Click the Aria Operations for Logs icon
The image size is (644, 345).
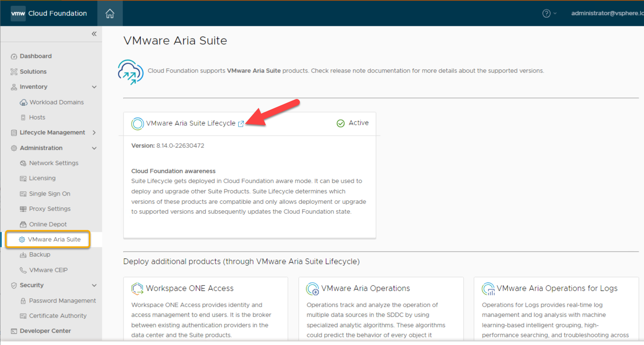click(x=488, y=288)
